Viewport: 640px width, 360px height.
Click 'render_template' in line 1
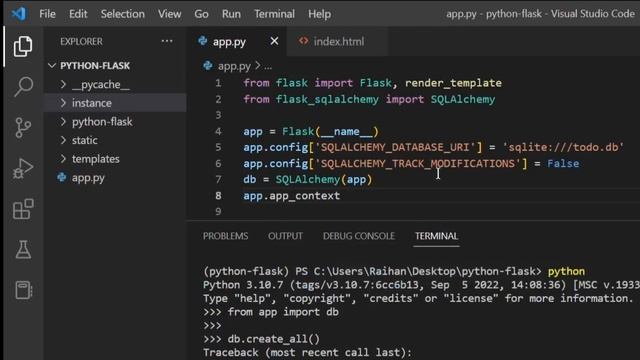coord(453,83)
